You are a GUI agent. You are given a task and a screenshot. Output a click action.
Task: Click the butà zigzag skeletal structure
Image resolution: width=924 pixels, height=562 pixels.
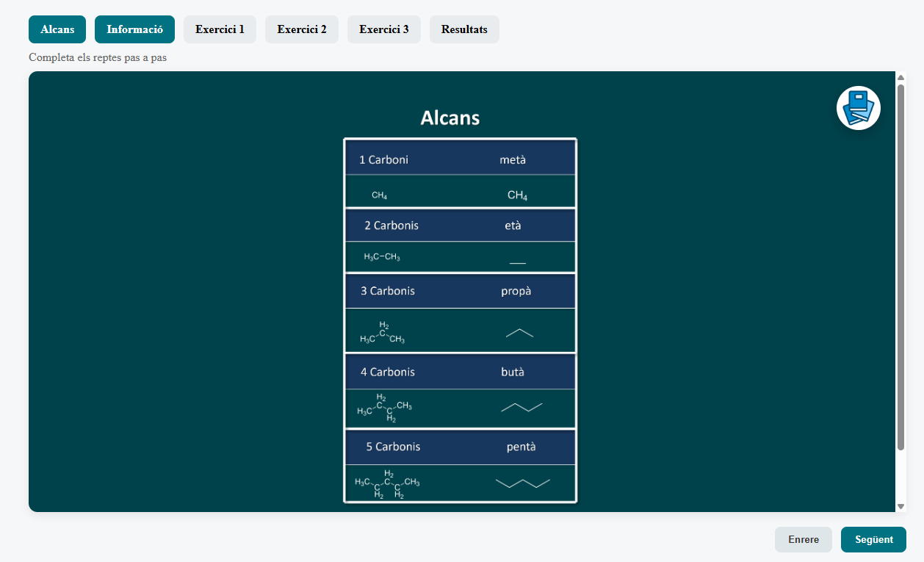click(521, 407)
